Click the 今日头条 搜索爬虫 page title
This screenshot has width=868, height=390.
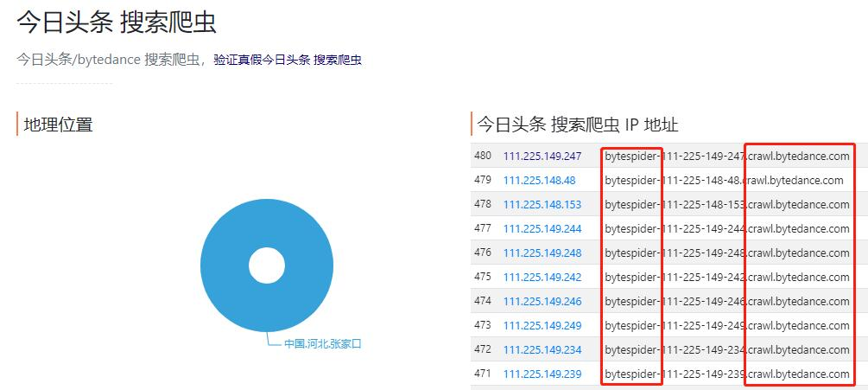tap(117, 22)
